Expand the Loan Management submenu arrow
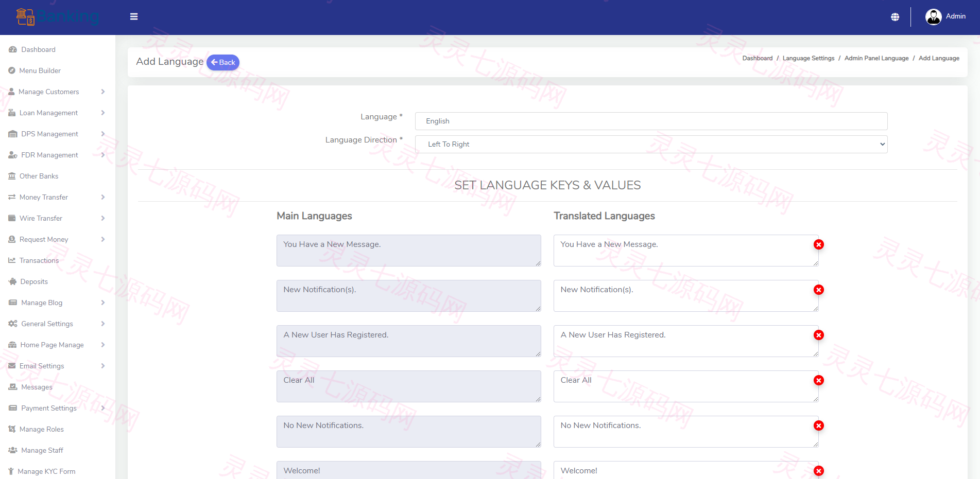Screen dimensions: 980x479 tap(103, 113)
